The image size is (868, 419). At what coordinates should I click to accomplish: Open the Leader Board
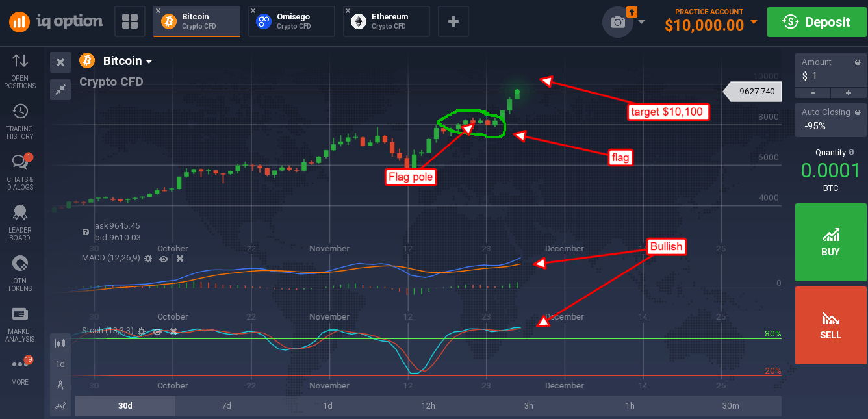20,223
